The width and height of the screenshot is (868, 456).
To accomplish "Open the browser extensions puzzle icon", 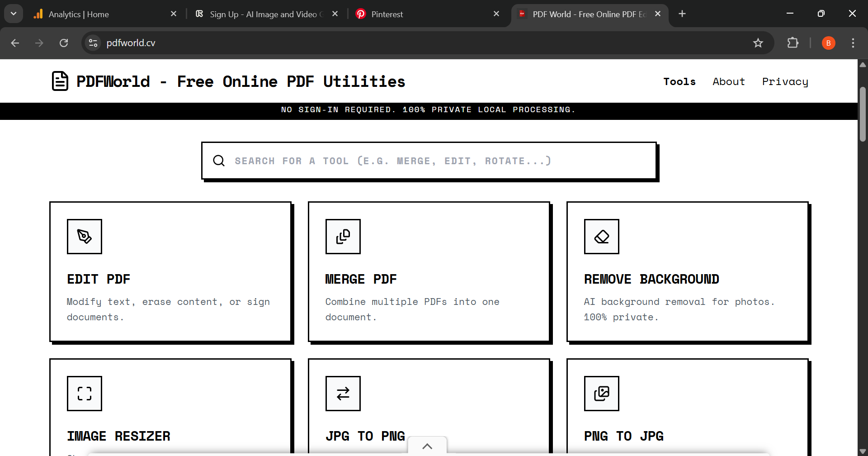I will tap(793, 43).
